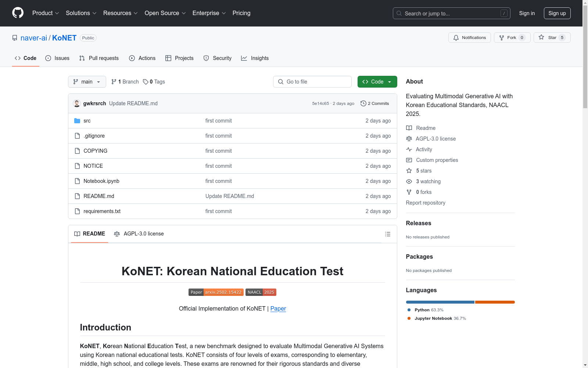
Task: Switch to the Pull requests tab
Action: pos(99,58)
